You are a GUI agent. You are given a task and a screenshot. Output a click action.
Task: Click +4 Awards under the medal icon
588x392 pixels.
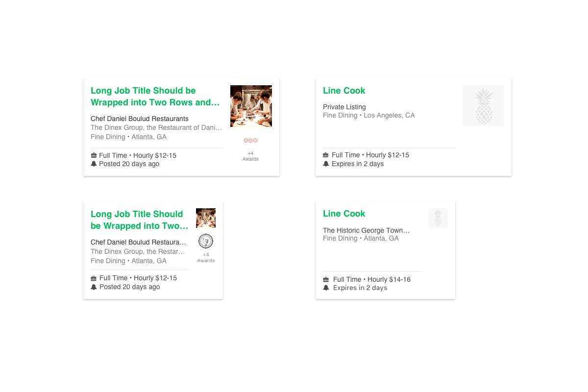pos(206,257)
